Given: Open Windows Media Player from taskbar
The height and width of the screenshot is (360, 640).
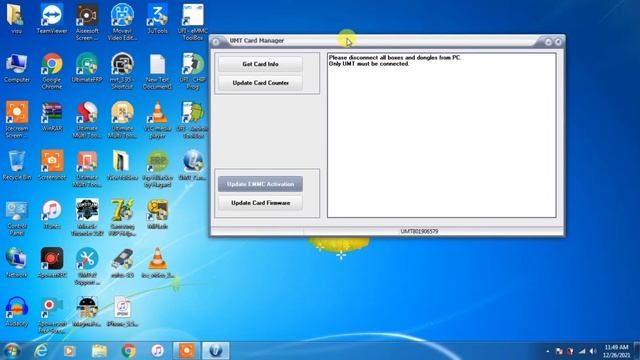Looking at the screenshot, I should [69, 351].
